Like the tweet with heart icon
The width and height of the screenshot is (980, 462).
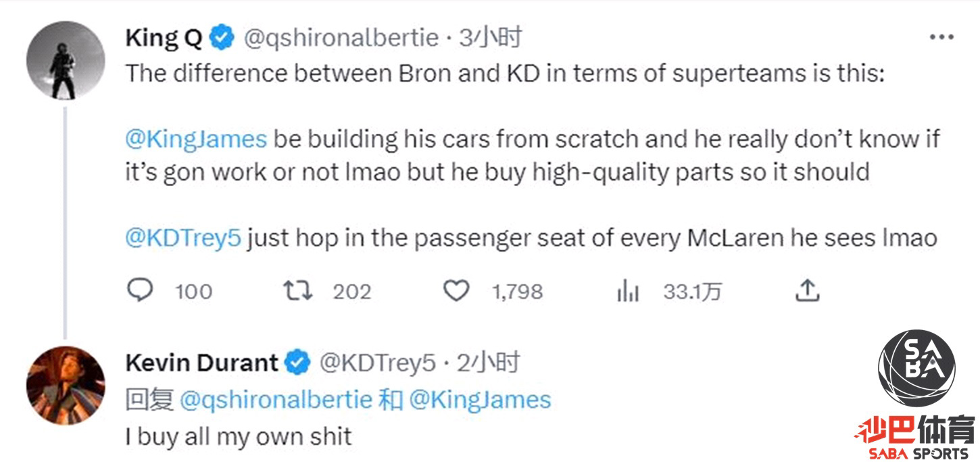click(456, 291)
